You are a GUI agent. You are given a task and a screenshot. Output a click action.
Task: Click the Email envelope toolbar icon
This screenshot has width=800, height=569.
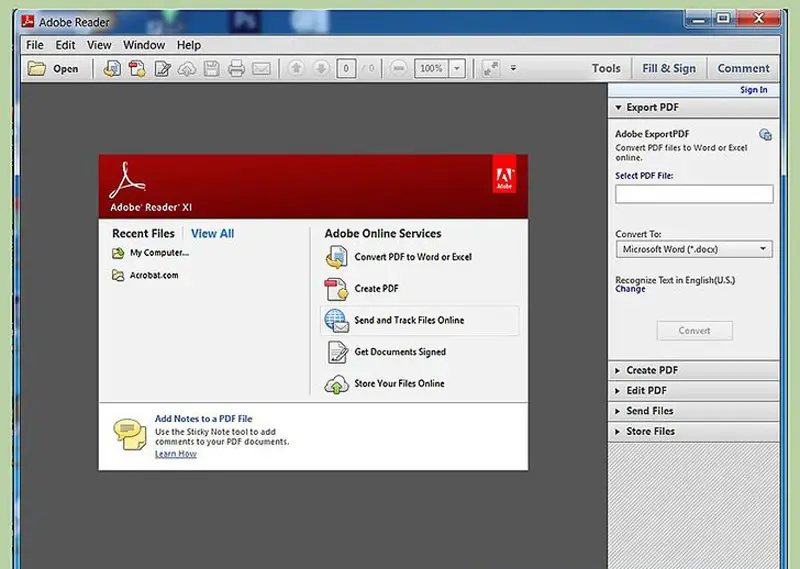[x=261, y=68]
